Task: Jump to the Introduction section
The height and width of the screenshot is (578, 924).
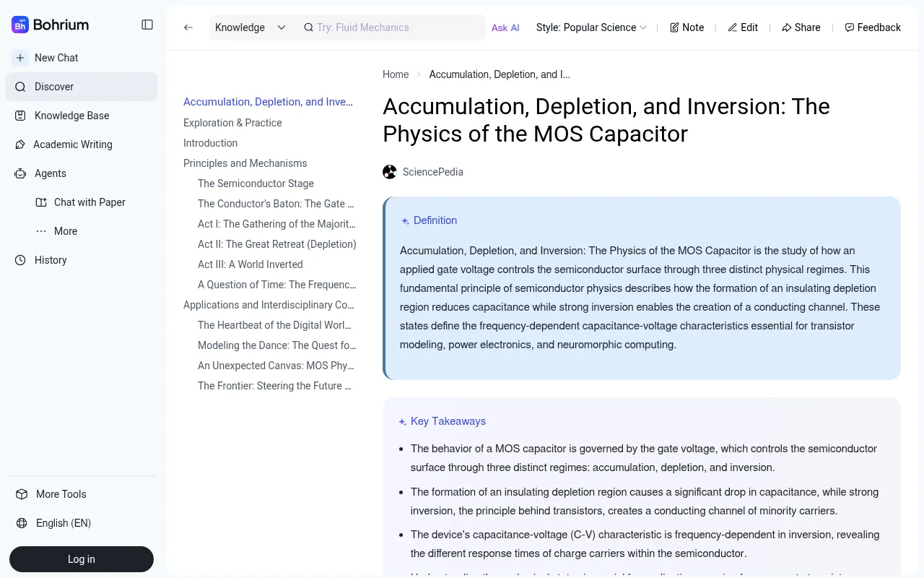Action: tap(210, 143)
